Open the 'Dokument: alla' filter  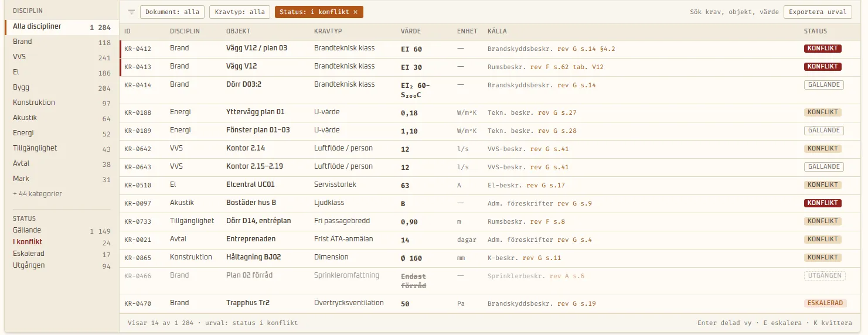[172, 12]
